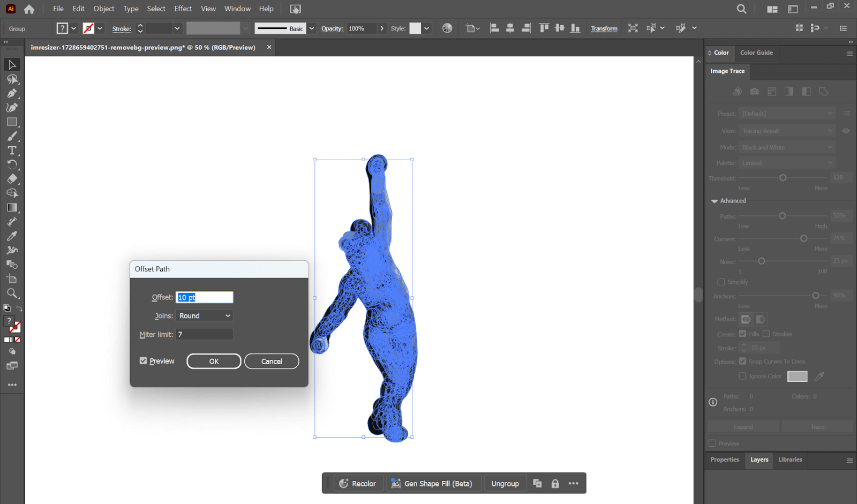This screenshot has height=504, width=857.
Task: Click Horizontal Align Left icon
Action: click(x=494, y=28)
